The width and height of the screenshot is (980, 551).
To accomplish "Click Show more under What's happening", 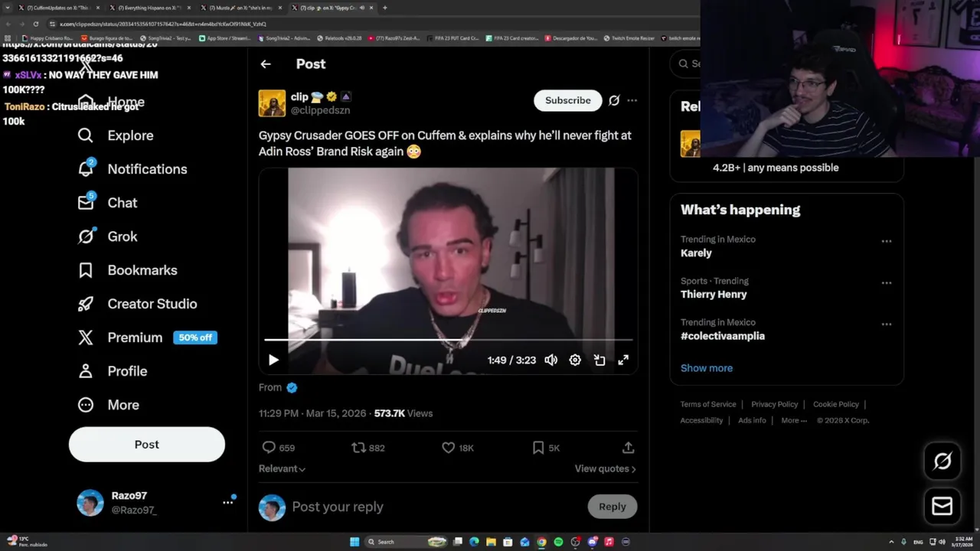I will (x=707, y=368).
